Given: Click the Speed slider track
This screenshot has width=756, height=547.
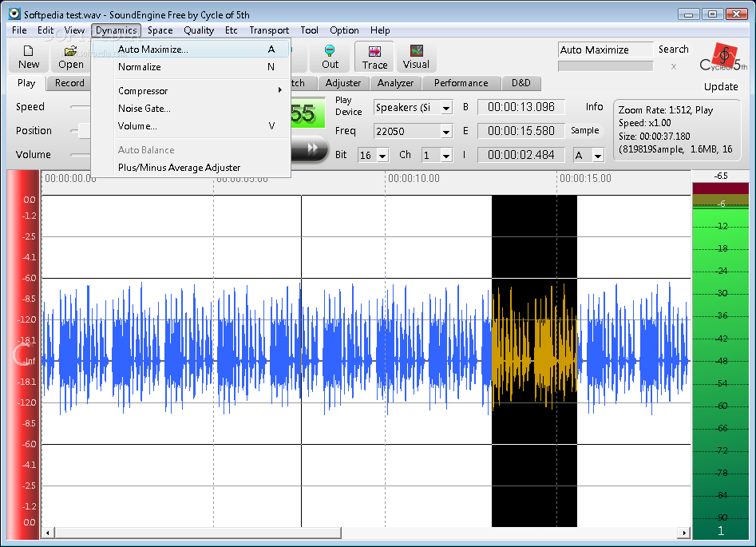Looking at the screenshot, I should 80,106.
